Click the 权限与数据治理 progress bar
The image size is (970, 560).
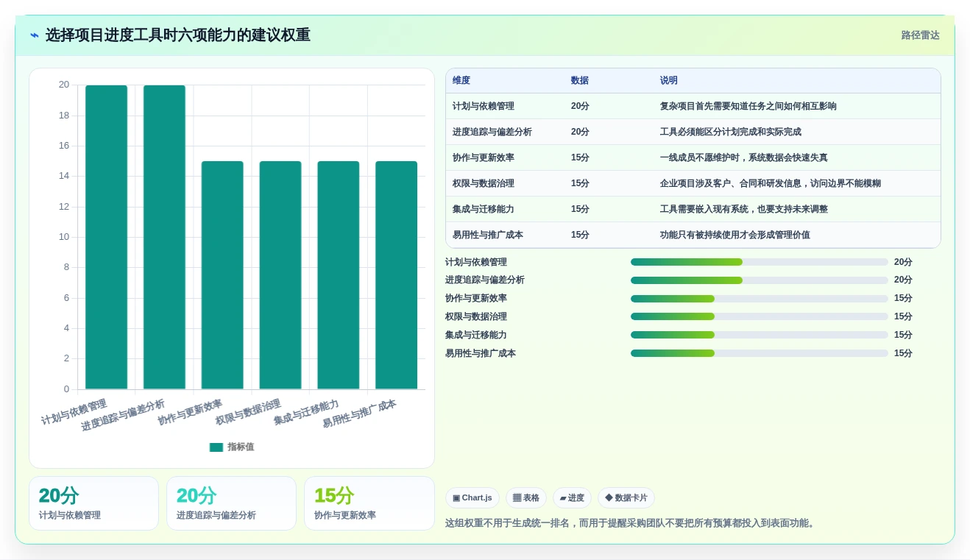(x=760, y=316)
